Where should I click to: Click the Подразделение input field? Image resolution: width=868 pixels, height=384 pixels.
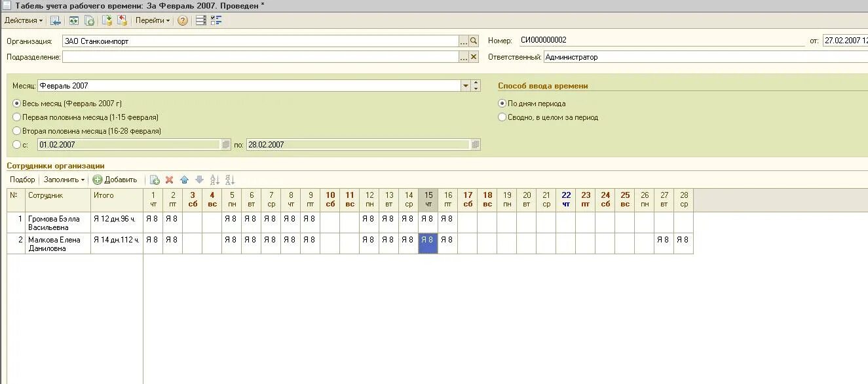261,57
